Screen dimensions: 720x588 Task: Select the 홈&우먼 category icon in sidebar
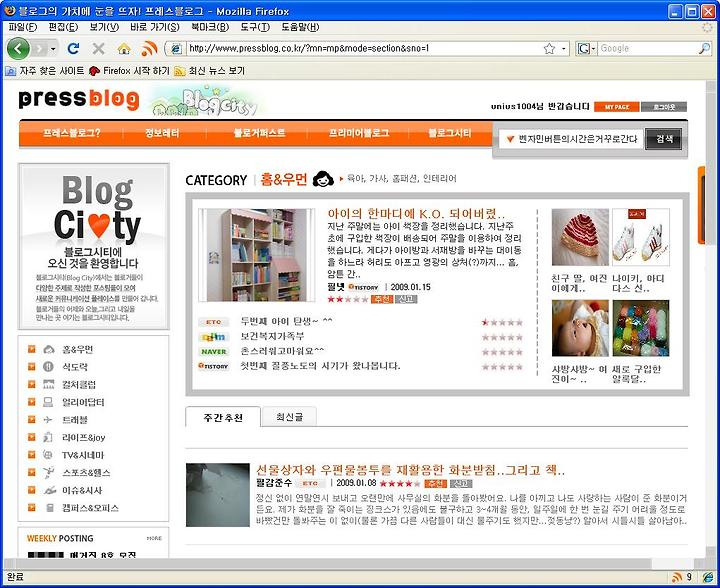click(49, 350)
